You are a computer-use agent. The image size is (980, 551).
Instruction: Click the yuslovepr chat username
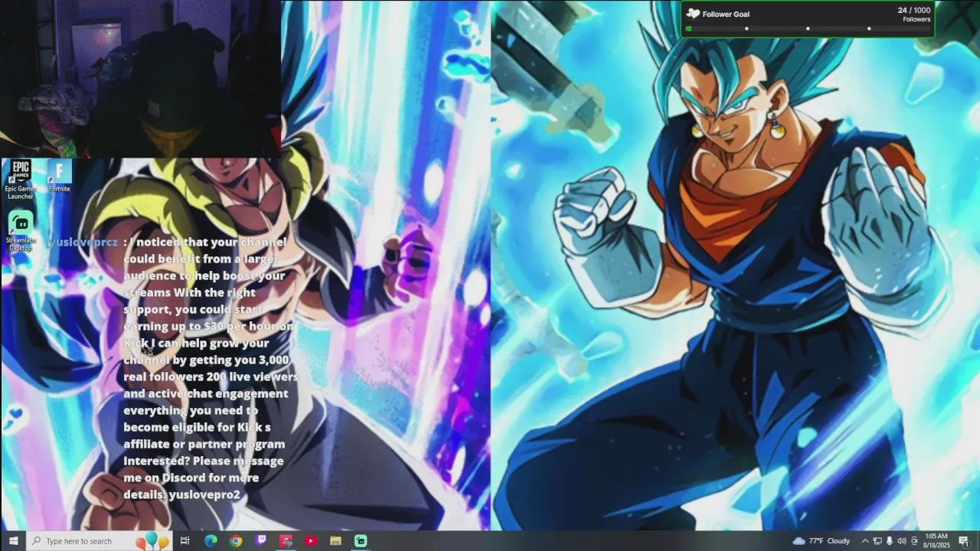tap(84, 242)
